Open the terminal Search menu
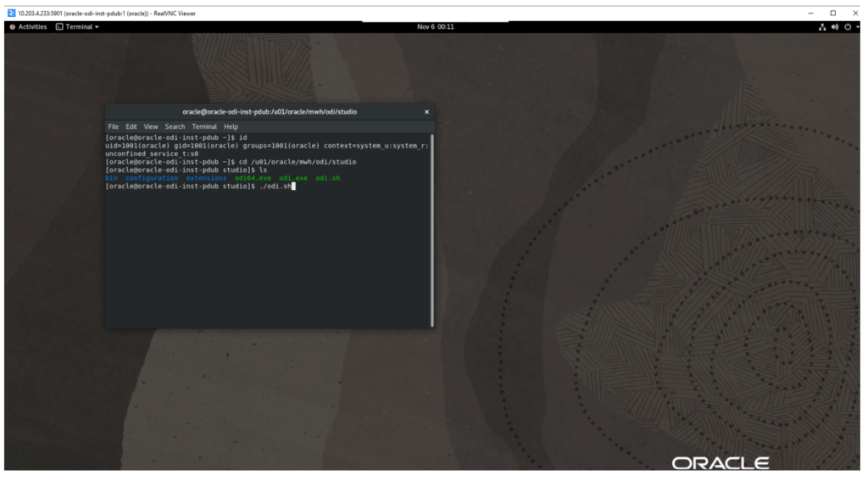The image size is (868, 481). click(175, 126)
